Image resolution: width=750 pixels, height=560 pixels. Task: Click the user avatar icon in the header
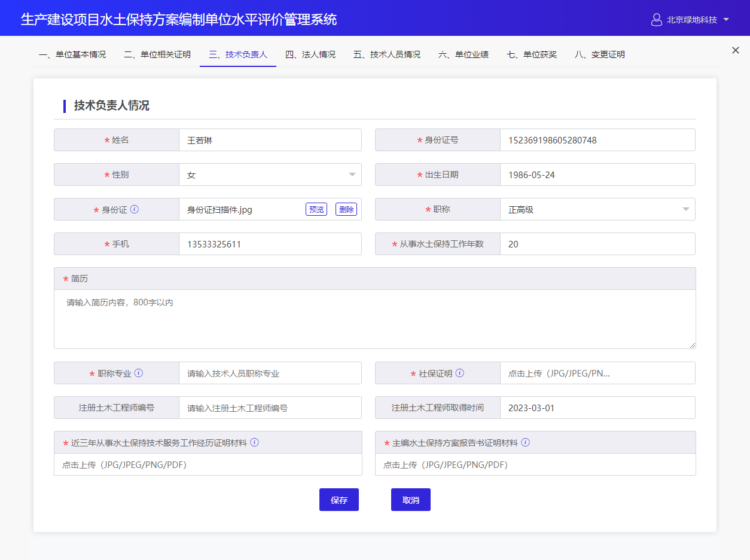tap(656, 19)
